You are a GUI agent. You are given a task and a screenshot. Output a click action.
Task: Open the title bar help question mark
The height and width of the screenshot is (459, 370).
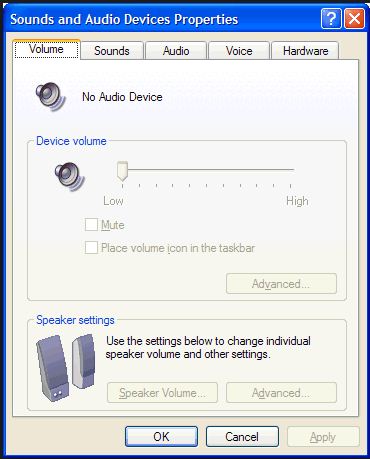[x=331, y=19]
